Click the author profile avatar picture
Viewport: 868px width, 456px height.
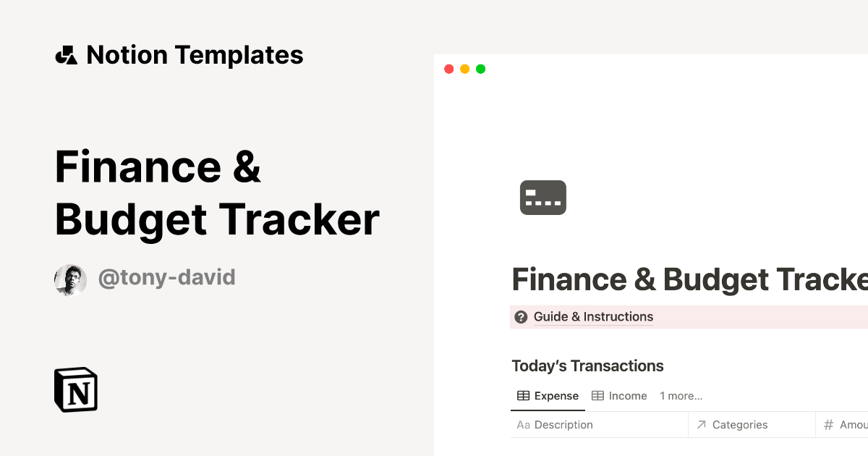[70, 279]
